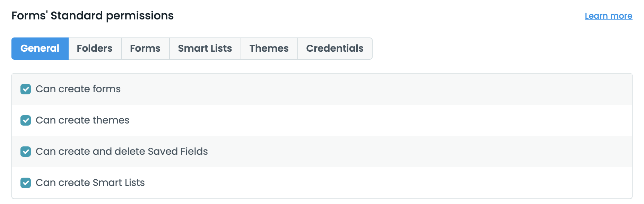
Task: Click the checkbox beside 'Can create themes'
Action: click(x=26, y=120)
